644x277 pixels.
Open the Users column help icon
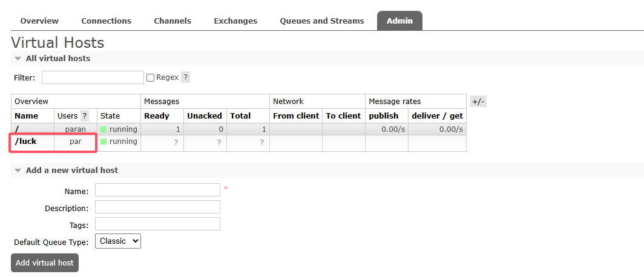click(x=85, y=116)
